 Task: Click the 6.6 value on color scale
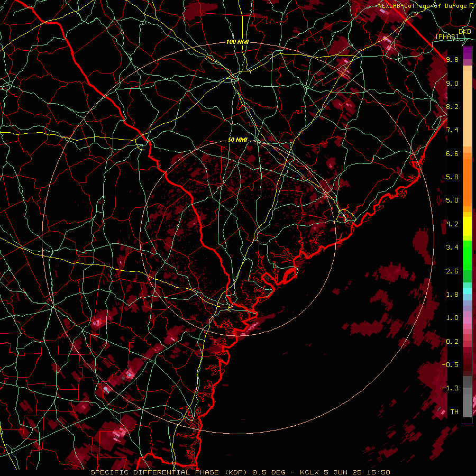tap(452, 153)
